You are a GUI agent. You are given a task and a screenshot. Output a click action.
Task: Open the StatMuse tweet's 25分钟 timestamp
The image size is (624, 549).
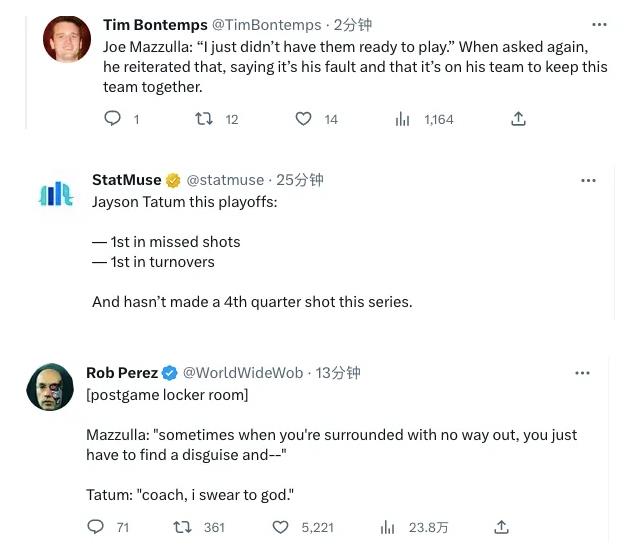(300, 180)
